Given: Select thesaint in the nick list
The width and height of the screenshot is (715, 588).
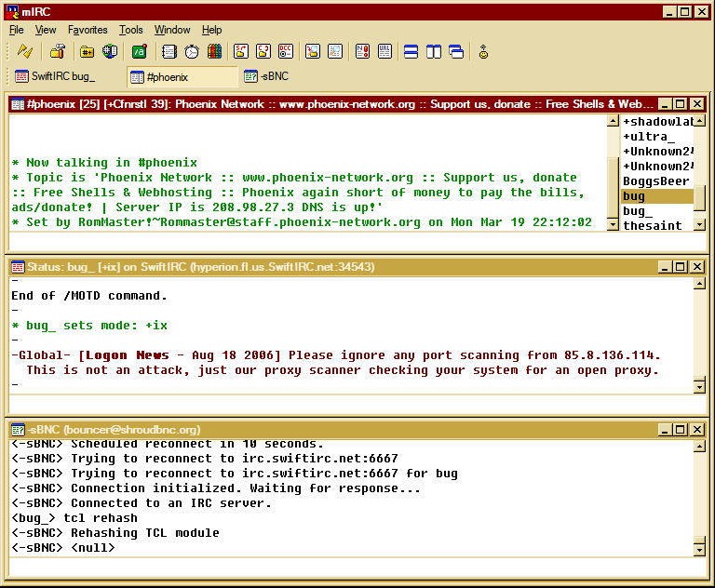Looking at the screenshot, I should click(x=657, y=226).
